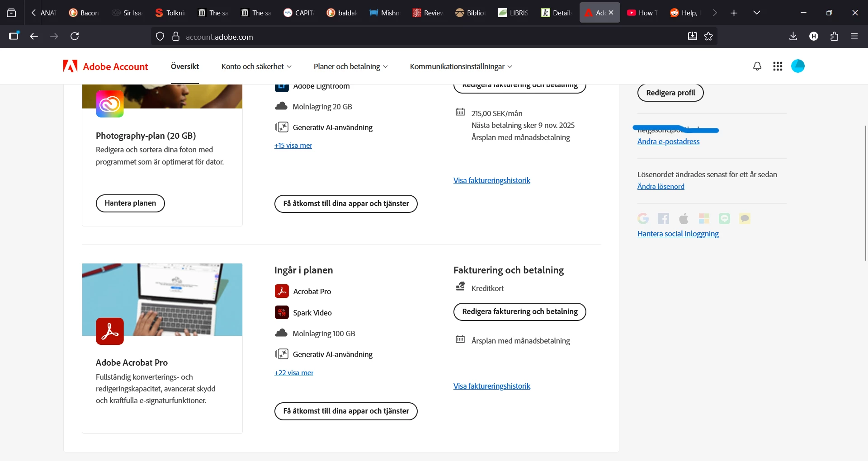
Task: Click the Acrobat Pro laptop thumbnail image
Action: [162, 299]
